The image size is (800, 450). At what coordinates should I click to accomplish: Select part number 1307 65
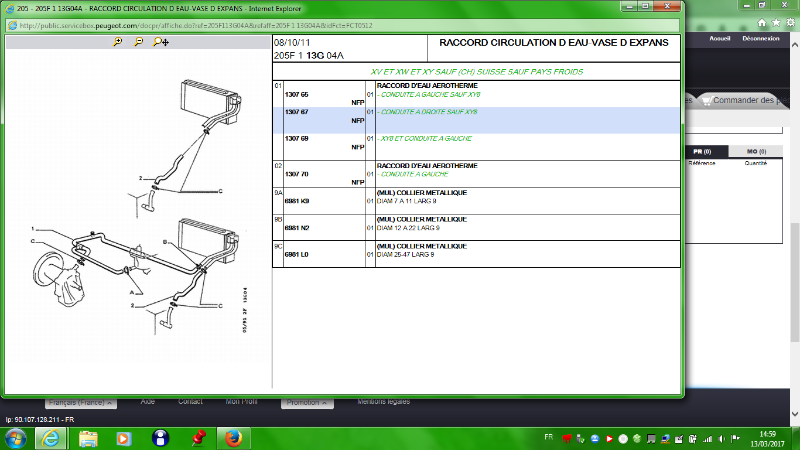coord(296,94)
